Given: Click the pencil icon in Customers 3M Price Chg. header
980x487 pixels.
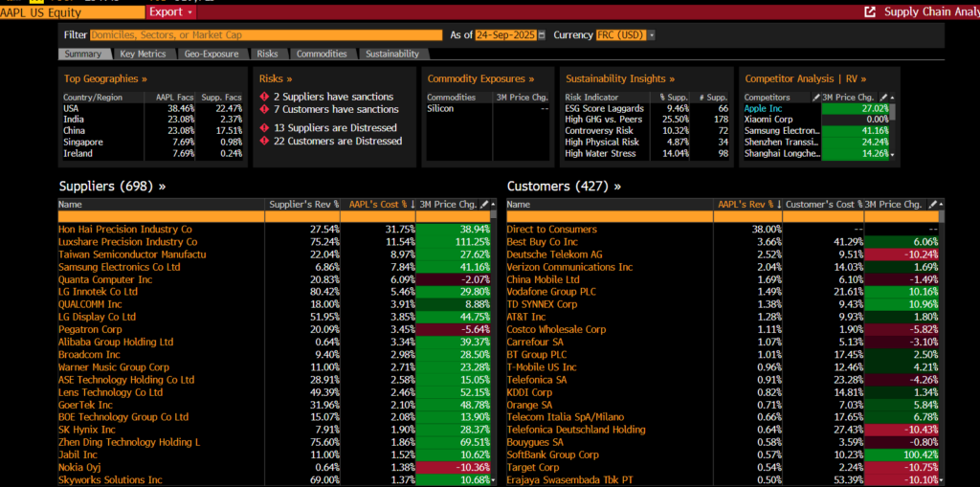Looking at the screenshot, I should pyautogui.click(x=931, y=204).
